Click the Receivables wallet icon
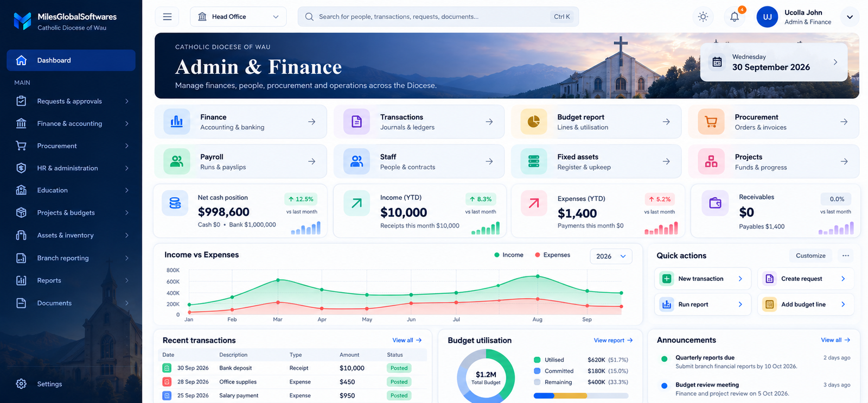This screenshot has width=868, height=403. (x=715, y=203)
